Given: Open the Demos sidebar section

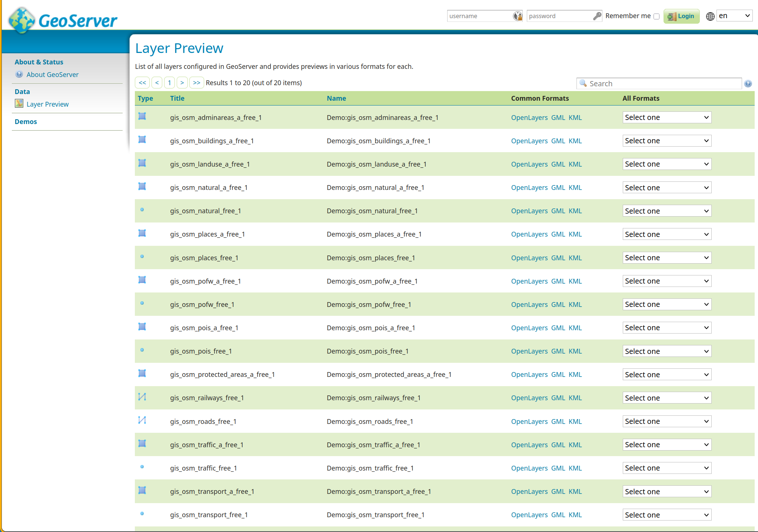Looking at the screenshot, I should click(26, 121).
